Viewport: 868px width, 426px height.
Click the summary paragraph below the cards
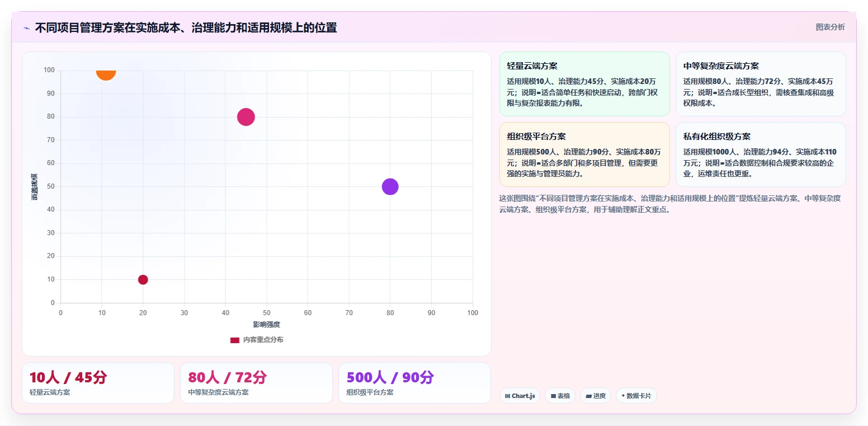(x=670, y=204)
